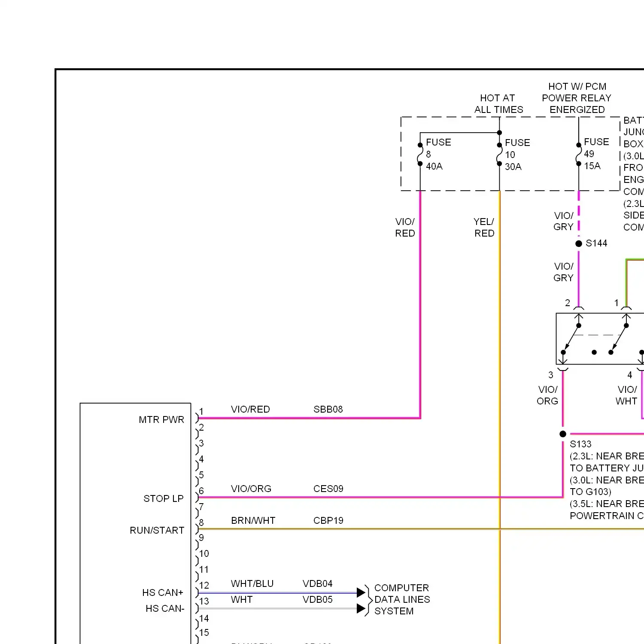Click the VDB05 circuit code

(x=318, y=599)
